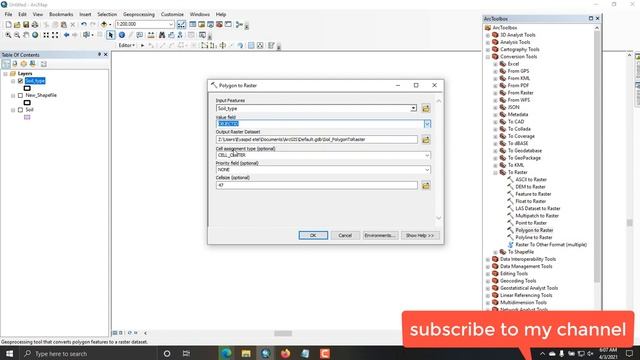
Task: Click the Soil layer purple grid symbol
Action: click(x=27, y=118)
